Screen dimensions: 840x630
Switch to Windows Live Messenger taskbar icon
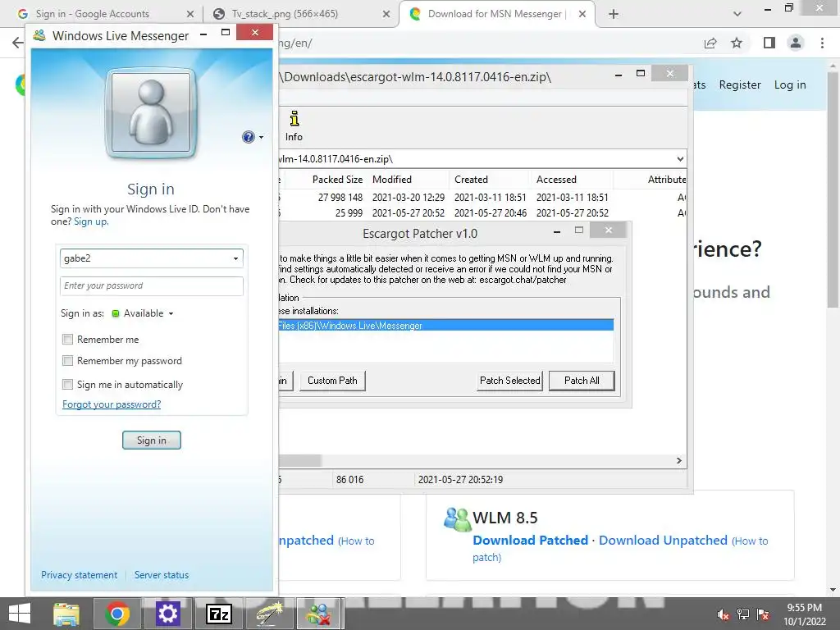[320, 614]
